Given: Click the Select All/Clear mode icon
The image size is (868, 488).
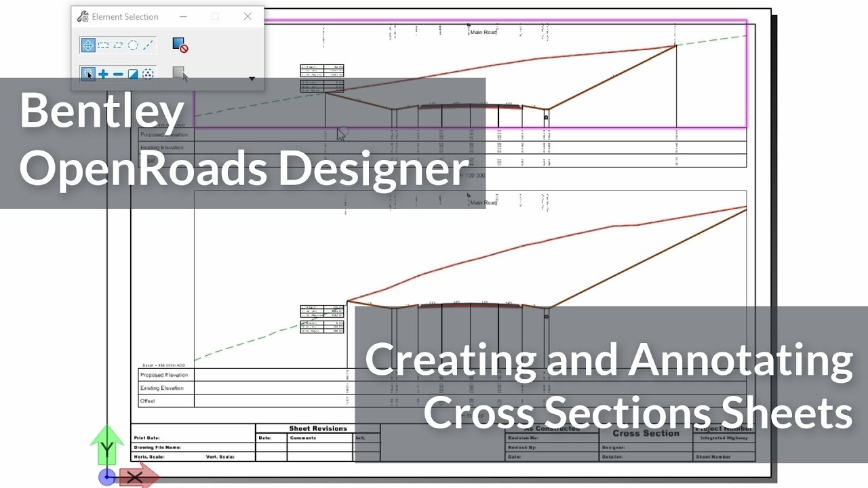Looking at the screenshot, I should tap(148, 74).
